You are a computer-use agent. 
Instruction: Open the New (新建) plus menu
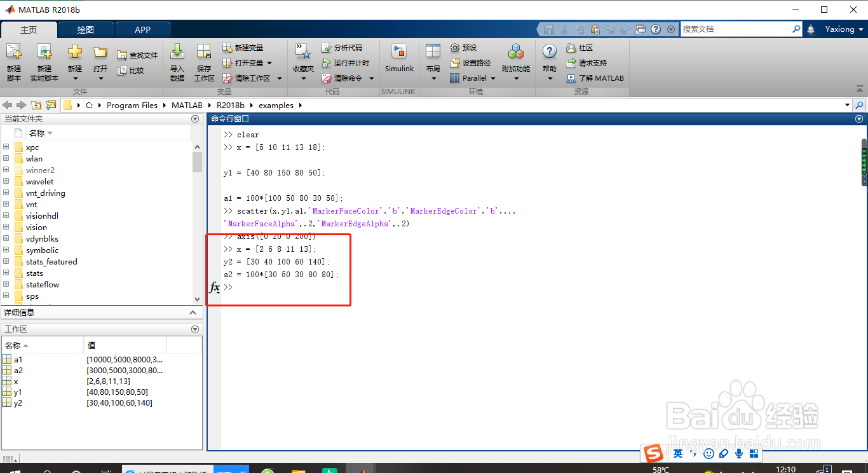coord(75,62)
